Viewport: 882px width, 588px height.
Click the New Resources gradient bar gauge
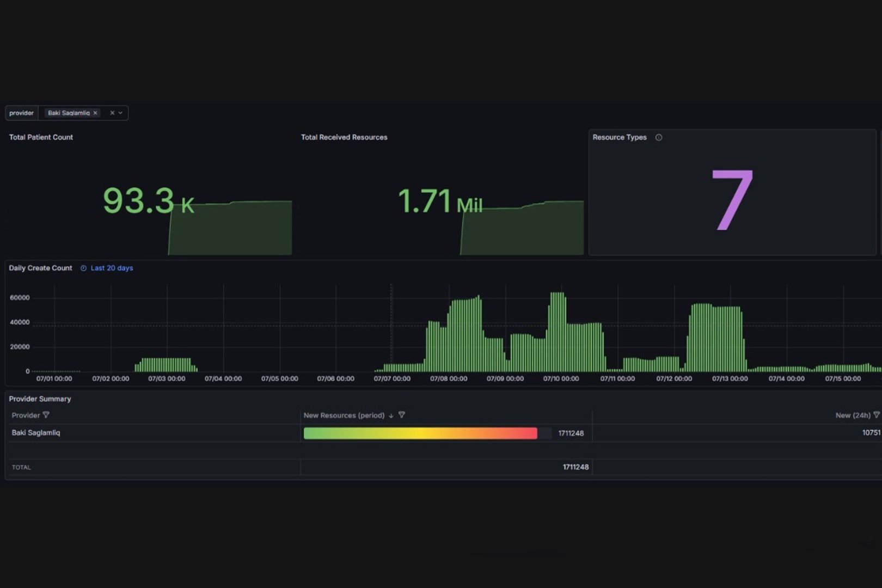(420, 433)
